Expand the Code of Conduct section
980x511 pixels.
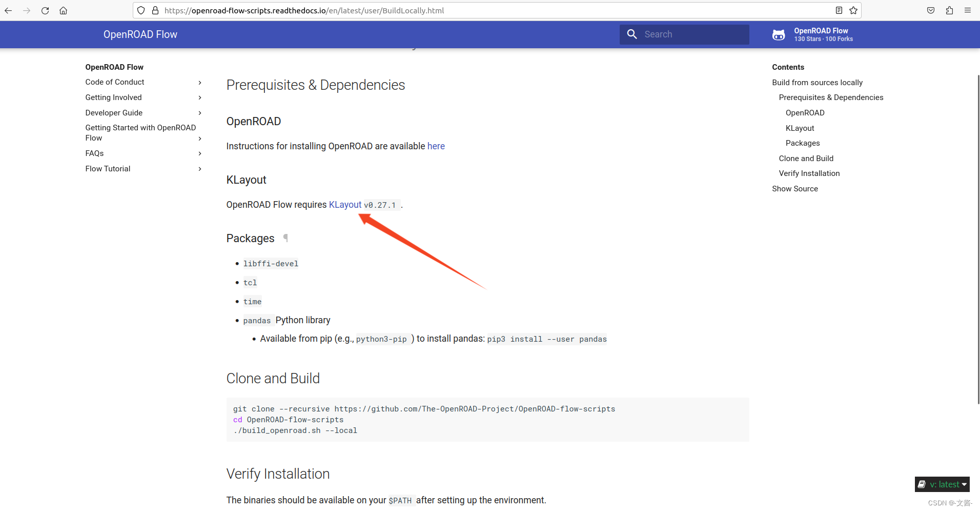200,82
